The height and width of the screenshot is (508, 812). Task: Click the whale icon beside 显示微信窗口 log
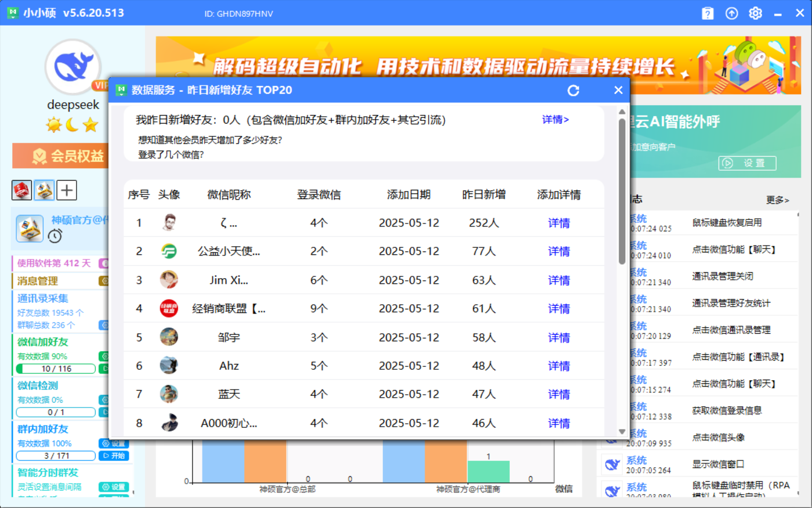click(x=612, y=464)
